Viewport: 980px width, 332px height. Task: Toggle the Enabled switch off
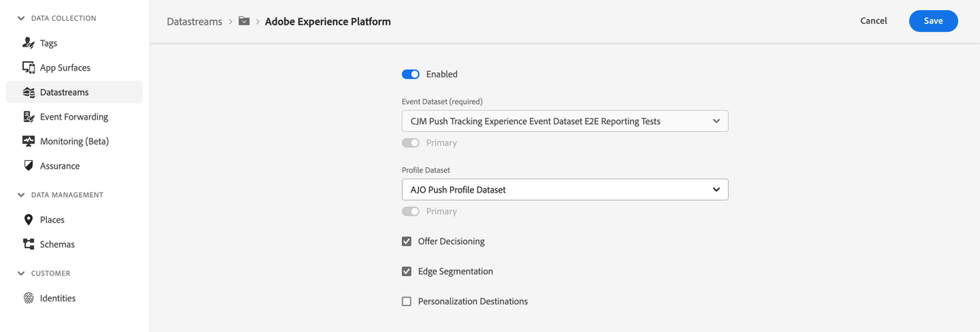(410, 74)
